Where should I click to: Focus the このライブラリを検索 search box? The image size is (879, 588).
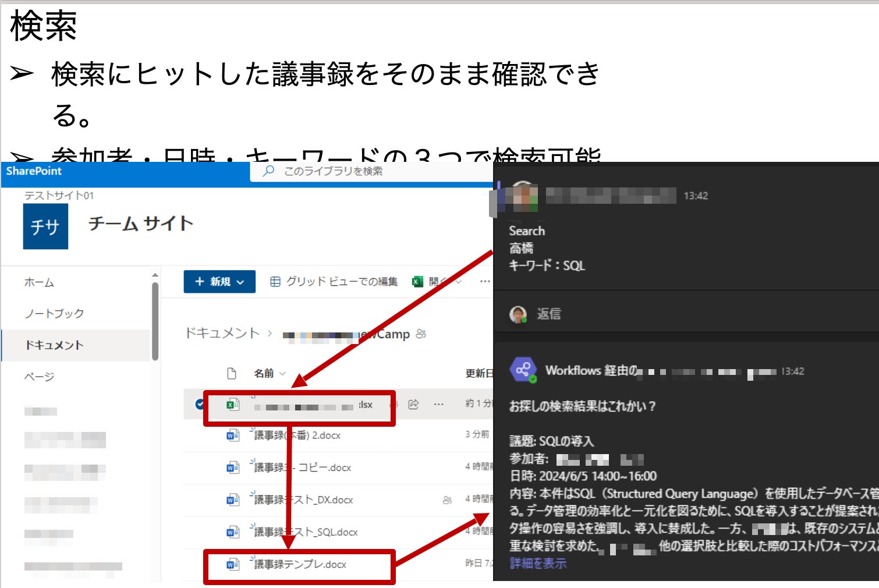pos(371,171)
